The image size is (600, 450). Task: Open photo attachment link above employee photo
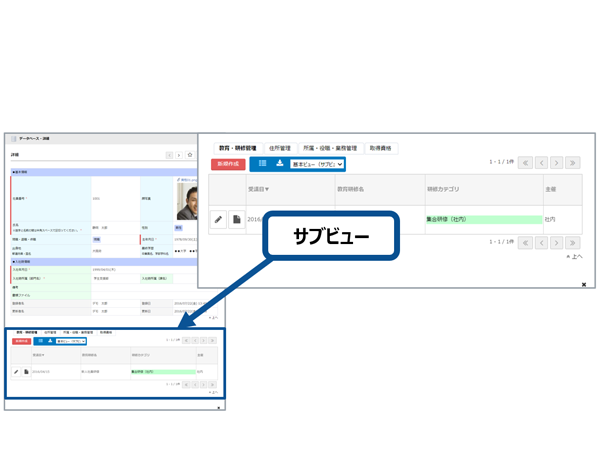[187, 179]
